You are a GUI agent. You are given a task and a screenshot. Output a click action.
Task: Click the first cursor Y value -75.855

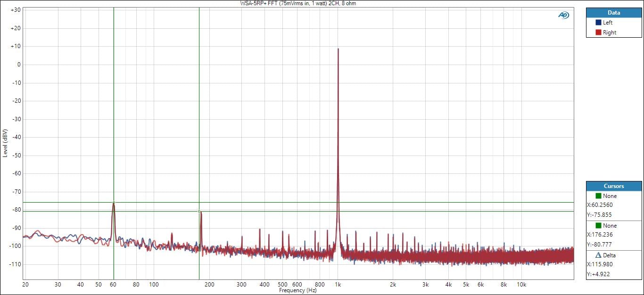tap(599, 215)
